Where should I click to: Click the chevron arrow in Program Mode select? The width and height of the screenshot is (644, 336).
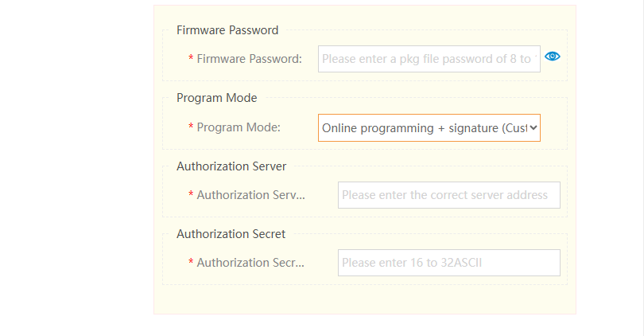coord(533,128)
